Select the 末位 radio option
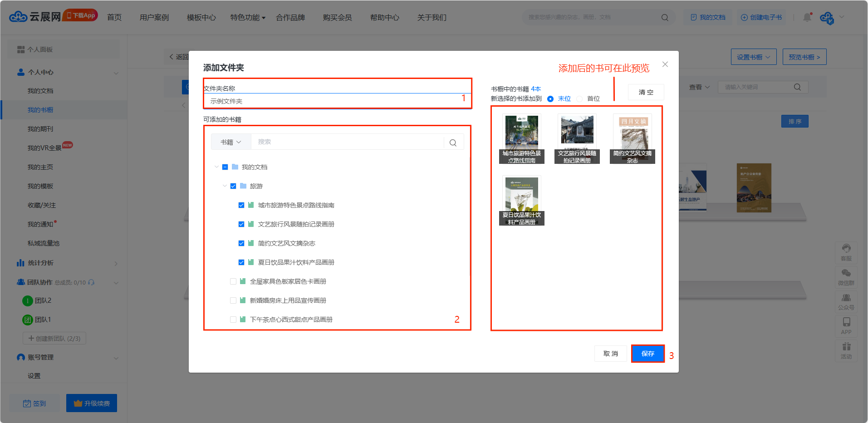 coord(550,99)
